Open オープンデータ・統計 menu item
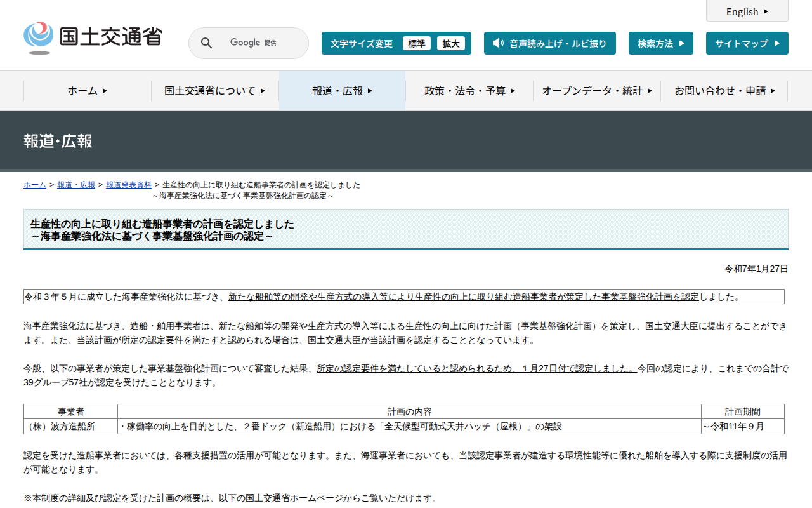812x508 pixels. pyautogui.click(x=596, y=91)
